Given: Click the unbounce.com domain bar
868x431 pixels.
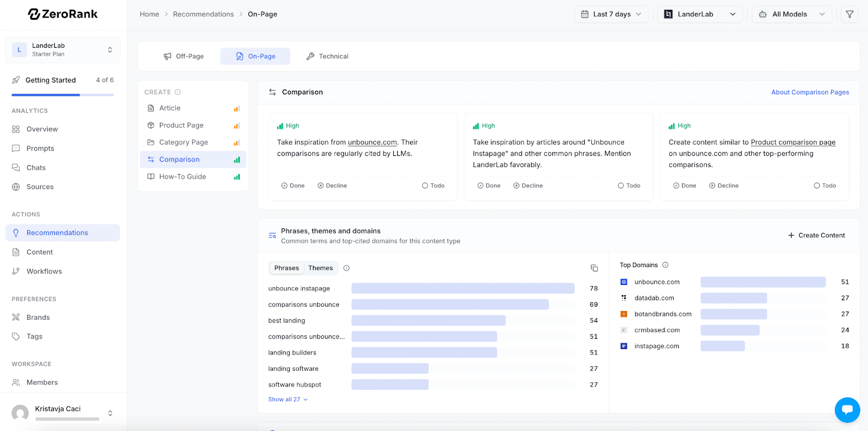Looking at the screenshot, I should point(763,282).
